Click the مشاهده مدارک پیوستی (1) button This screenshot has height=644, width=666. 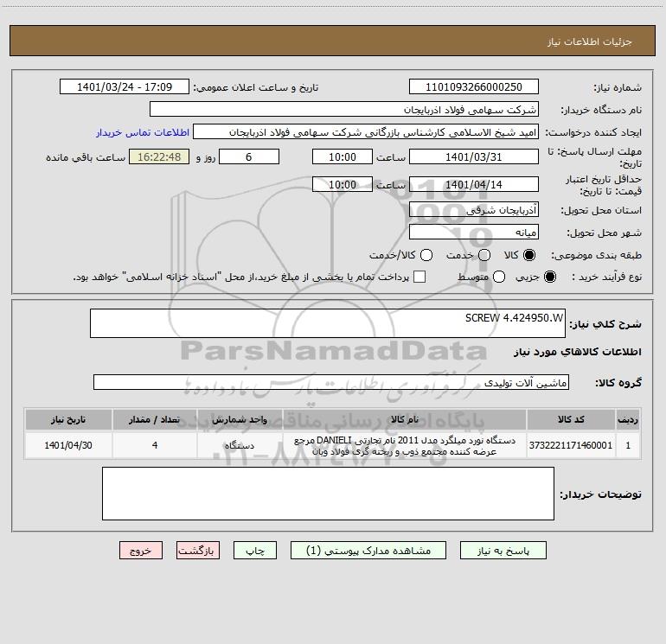(x=368, y=551)
